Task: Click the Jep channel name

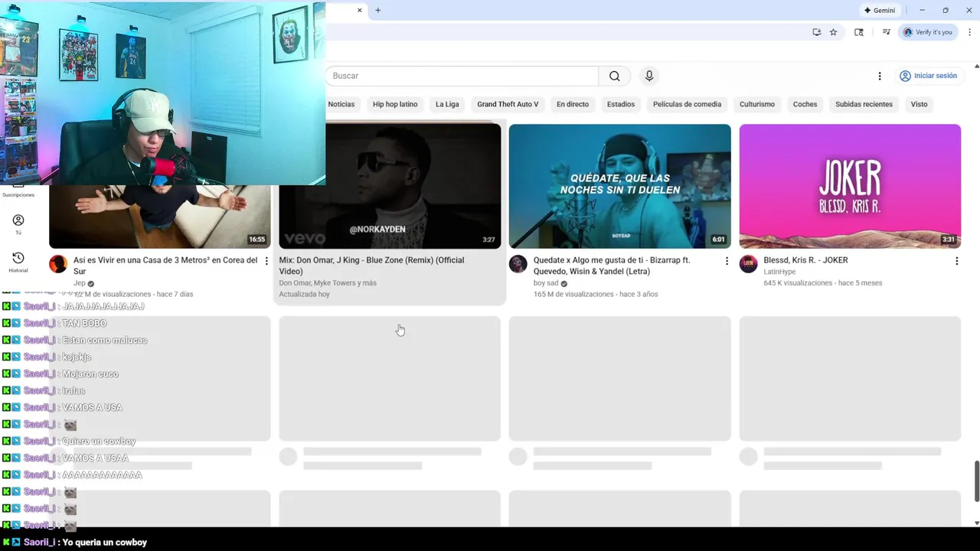Action: coord(80,283)
